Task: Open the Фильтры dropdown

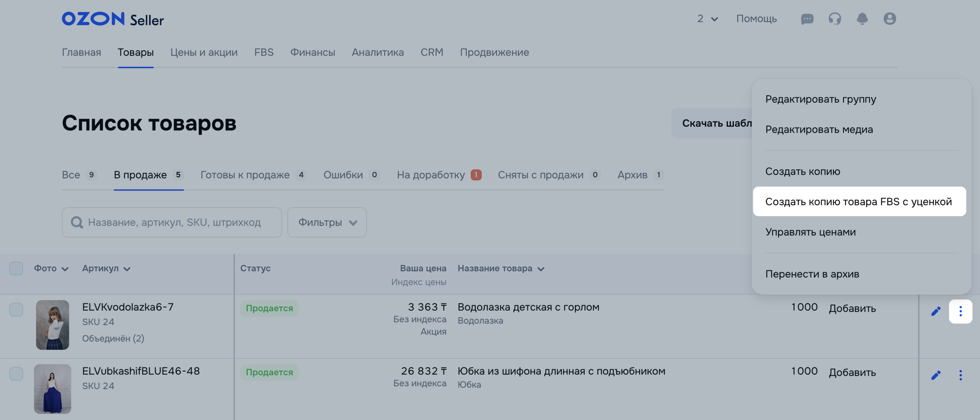Action: pos(327,222)
